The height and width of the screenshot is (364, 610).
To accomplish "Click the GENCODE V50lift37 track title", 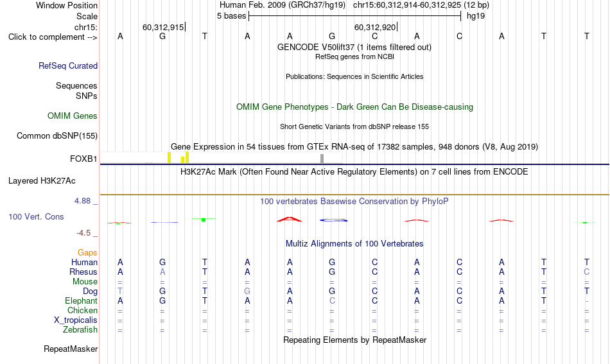I will (354, 47).
